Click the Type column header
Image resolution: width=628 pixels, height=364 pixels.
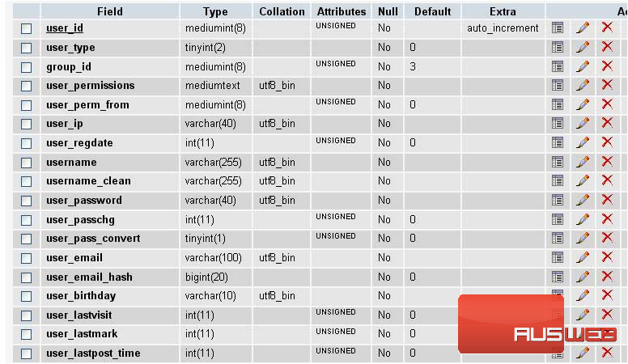click(x=215, y=11)
